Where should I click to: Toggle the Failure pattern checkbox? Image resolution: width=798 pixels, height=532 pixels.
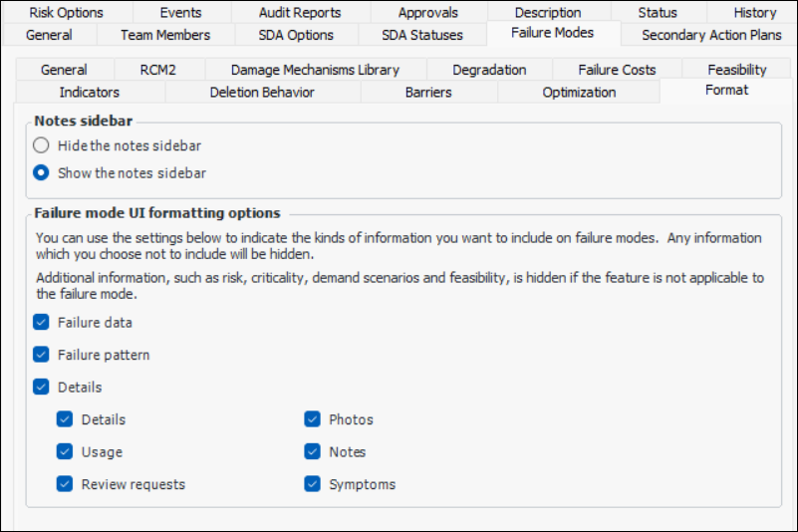pos(41,355)
